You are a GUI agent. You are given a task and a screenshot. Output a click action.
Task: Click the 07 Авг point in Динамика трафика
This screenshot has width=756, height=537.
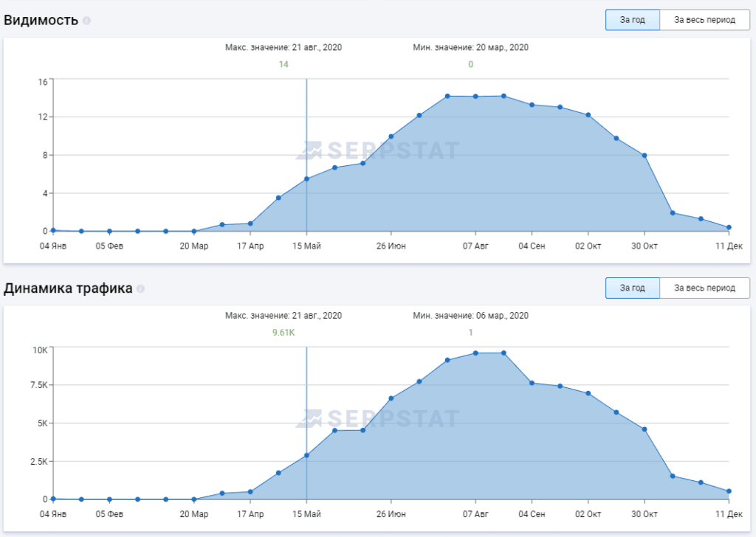[x=475, y=353]
